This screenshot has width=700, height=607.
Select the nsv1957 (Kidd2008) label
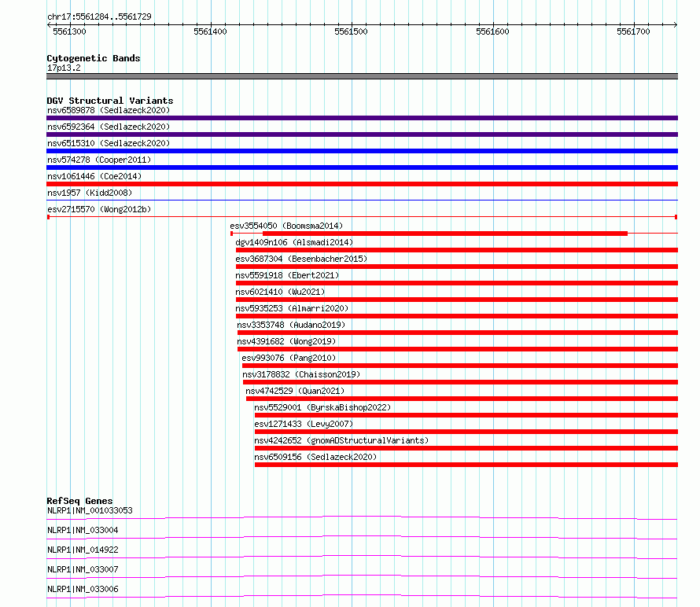(90, 193)
